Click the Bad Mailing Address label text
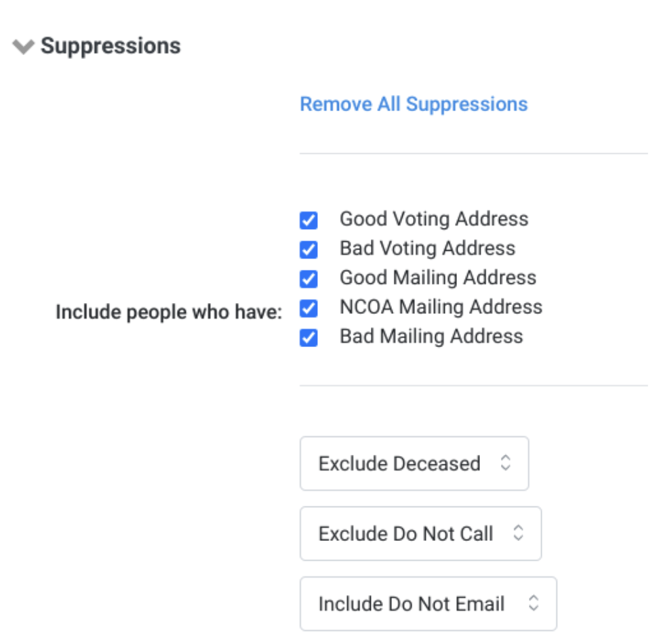 click(x=431, y=336)
